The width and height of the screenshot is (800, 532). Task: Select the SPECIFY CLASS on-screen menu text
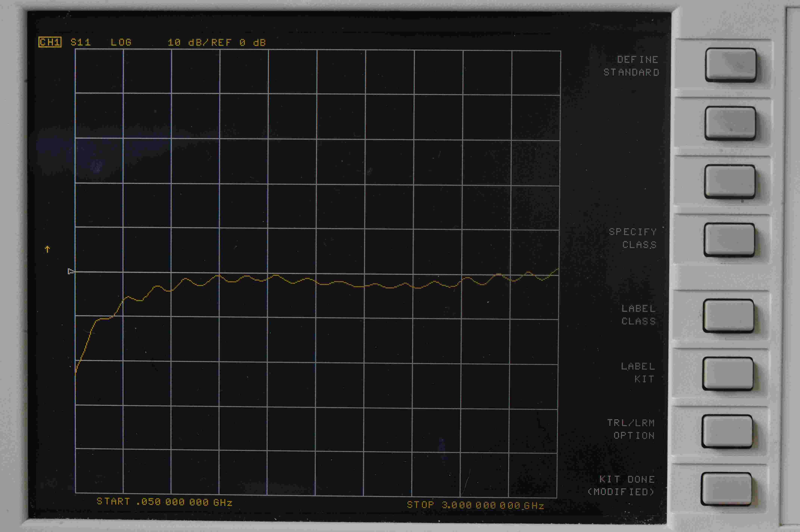pyautogui.click(x=633, y=238)
